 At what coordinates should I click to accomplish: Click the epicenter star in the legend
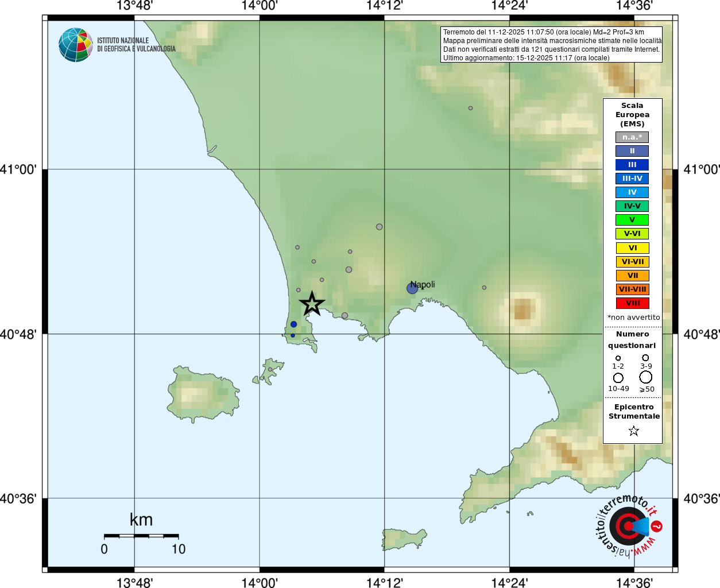633,431
